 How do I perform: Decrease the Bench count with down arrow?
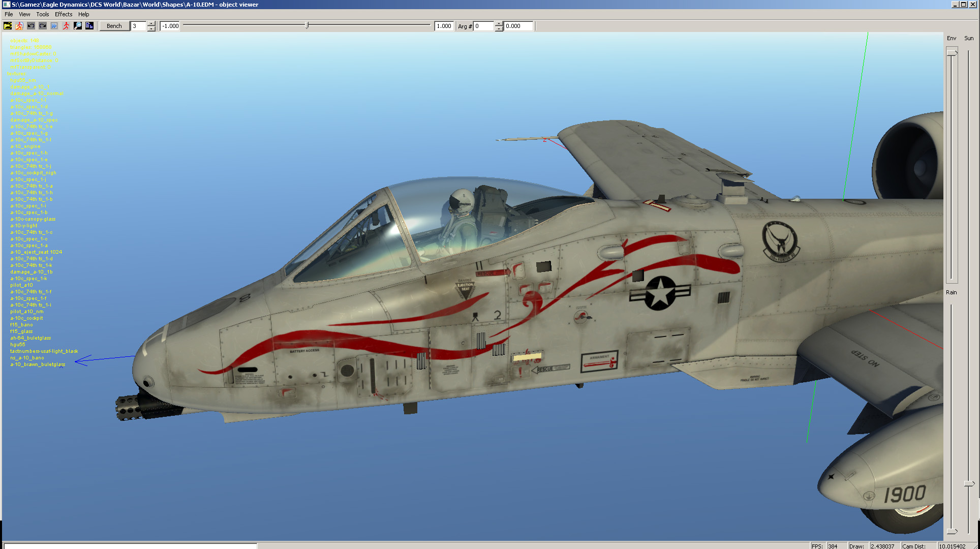(151, 29)
